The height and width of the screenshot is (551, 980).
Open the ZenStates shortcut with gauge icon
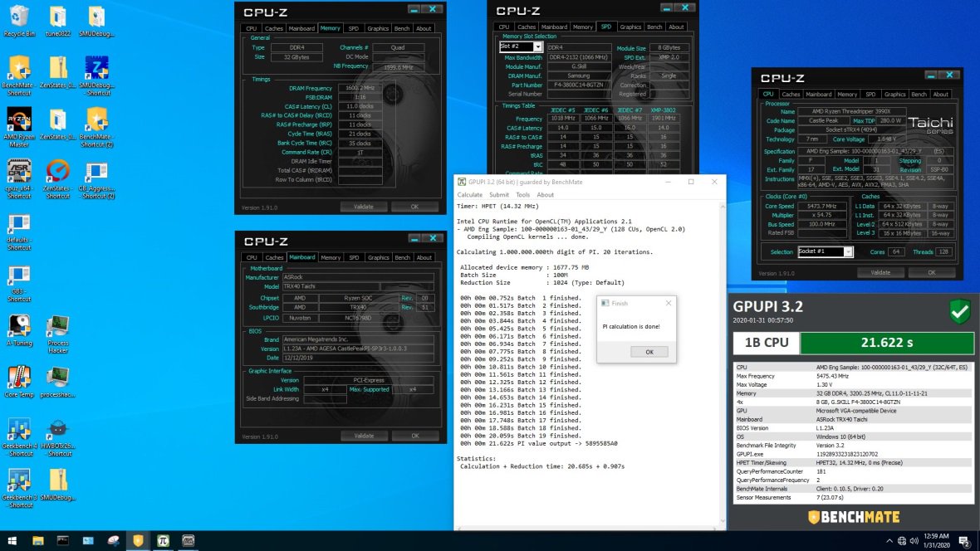58,174
